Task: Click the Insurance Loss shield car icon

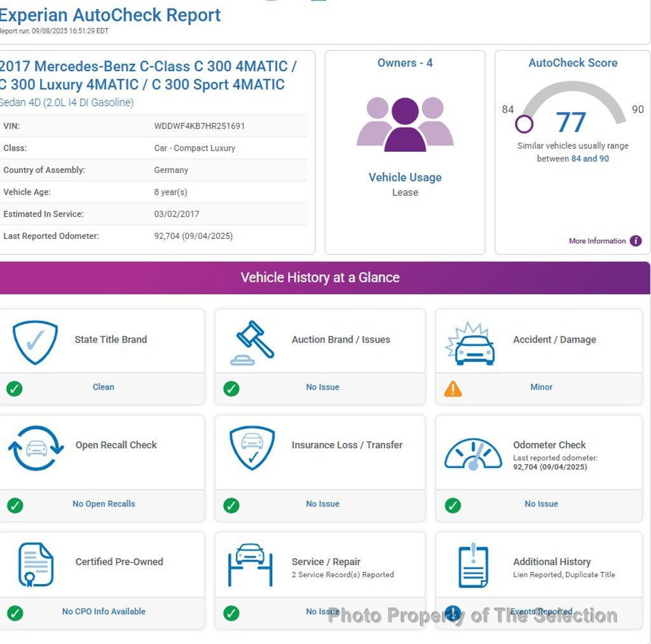Action: pyautogui.click(x=252, y=448)
